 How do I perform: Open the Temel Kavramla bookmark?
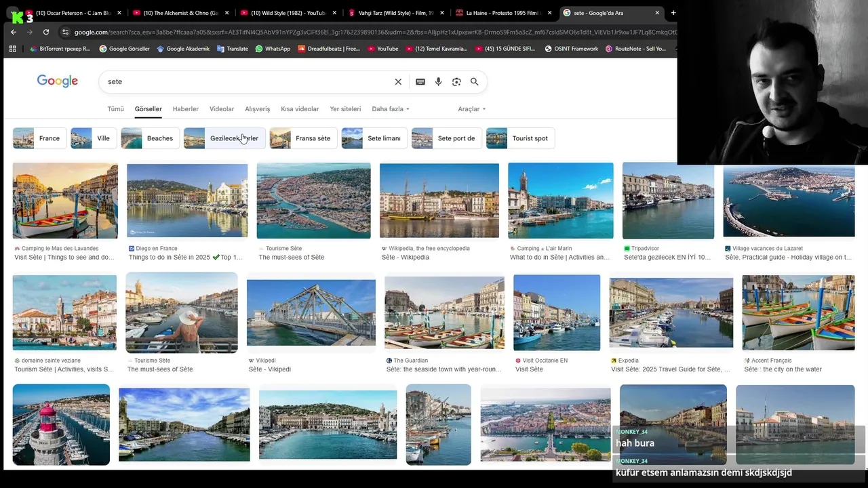pos(437,49)
